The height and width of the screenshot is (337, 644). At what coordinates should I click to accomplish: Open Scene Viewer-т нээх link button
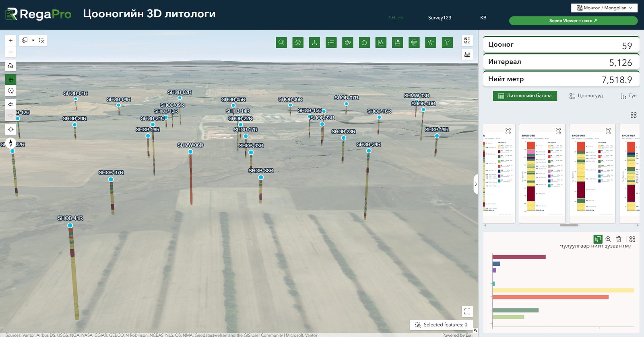point(573,21)
